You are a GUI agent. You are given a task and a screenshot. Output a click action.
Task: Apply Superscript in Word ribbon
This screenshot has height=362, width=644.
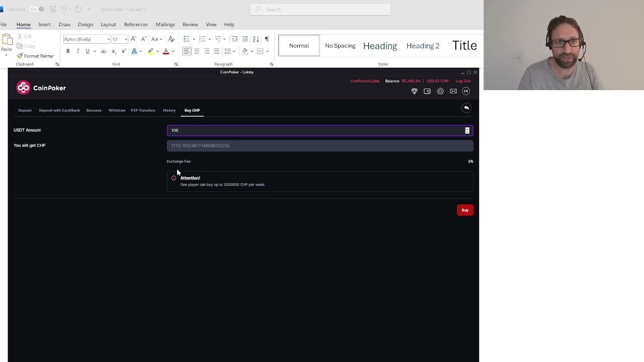tap(123, 51)
